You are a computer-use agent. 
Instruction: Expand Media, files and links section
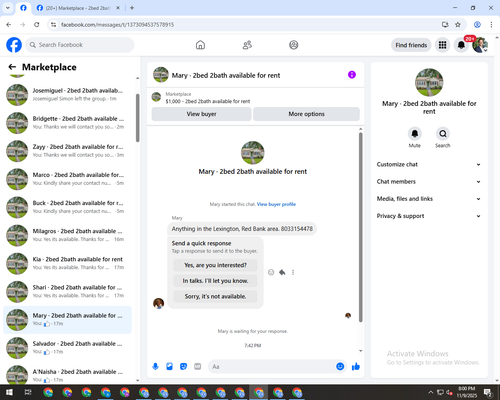tap(429, 199)
